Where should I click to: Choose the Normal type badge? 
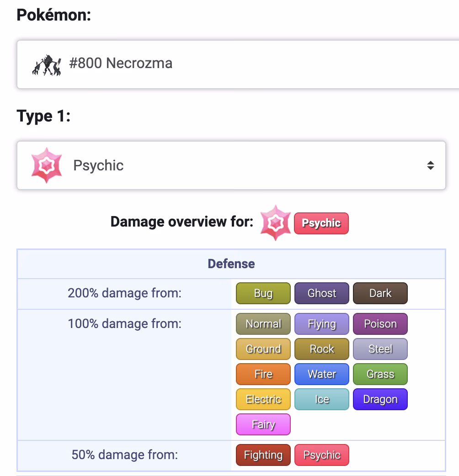click(x=263, y=324)
